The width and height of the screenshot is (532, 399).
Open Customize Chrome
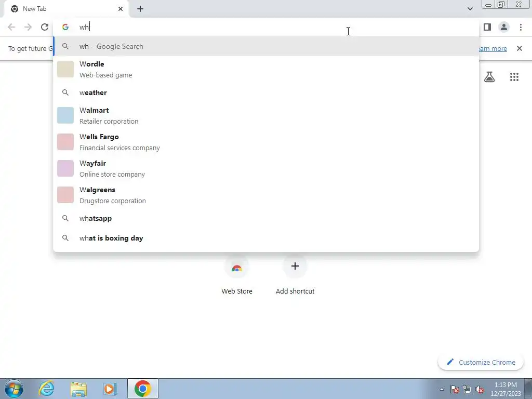[x=481, y=362]
